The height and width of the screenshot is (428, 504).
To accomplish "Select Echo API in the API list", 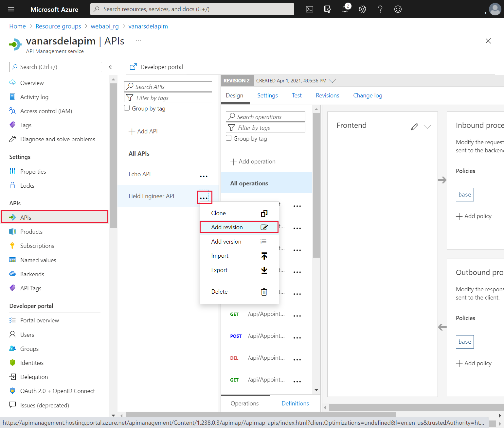I will [x=140, y=174].
